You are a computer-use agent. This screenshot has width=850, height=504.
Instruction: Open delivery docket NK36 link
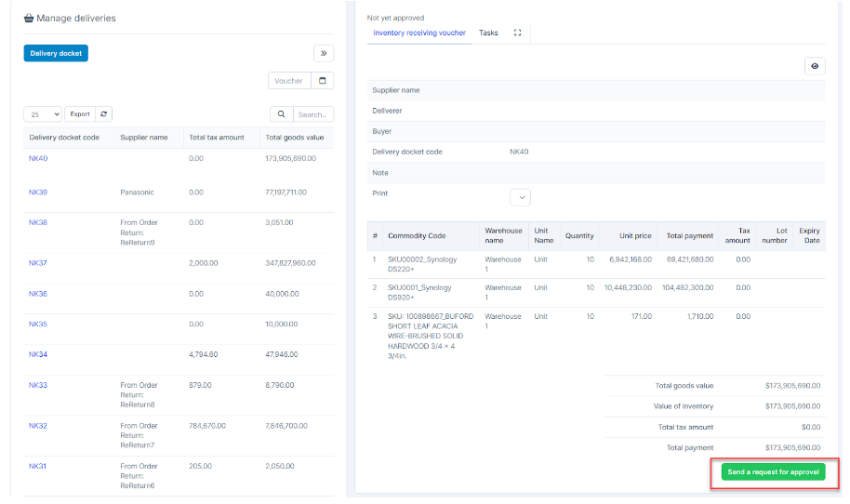(38, 294)
